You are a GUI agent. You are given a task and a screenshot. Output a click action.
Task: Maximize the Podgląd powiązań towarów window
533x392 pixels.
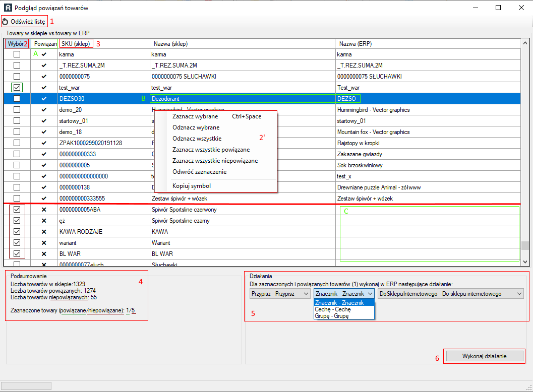coord(498,8)
